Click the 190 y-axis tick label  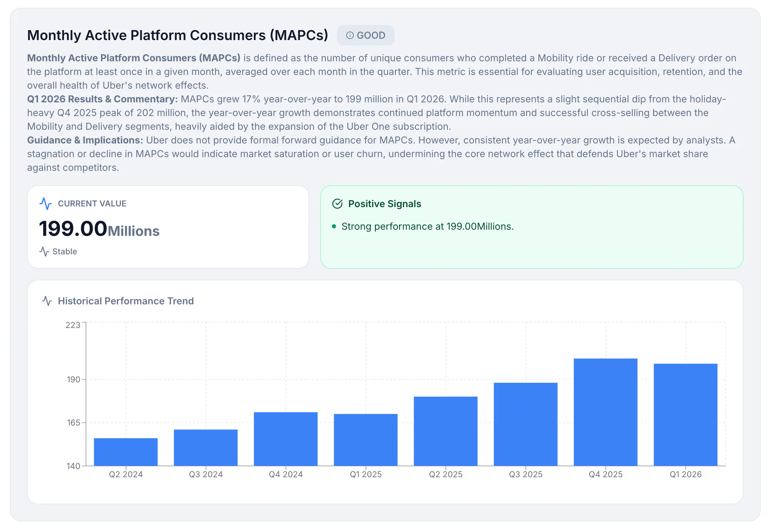tap(73, 379)
